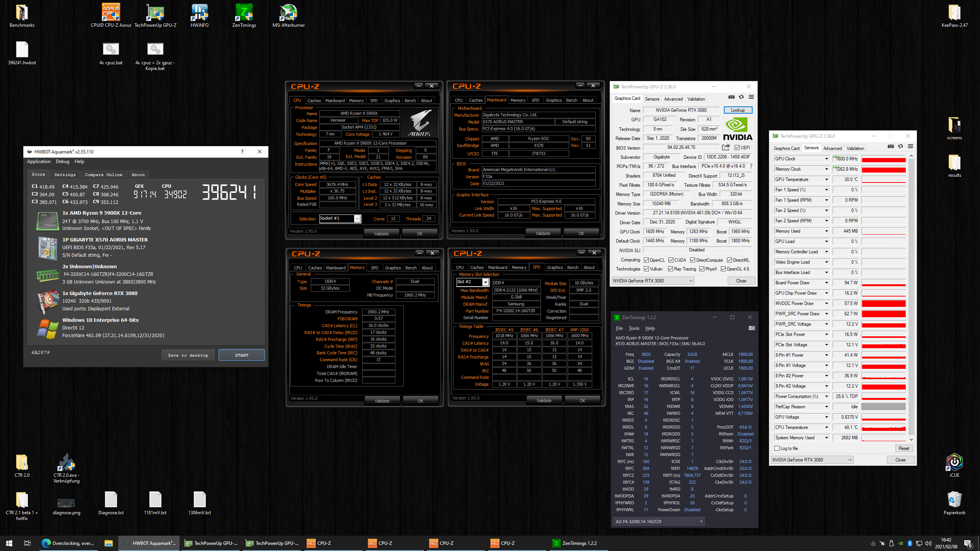Open GPU selector dropdown in GPU-Z Graphics Card window

click(x=653, y=280)
